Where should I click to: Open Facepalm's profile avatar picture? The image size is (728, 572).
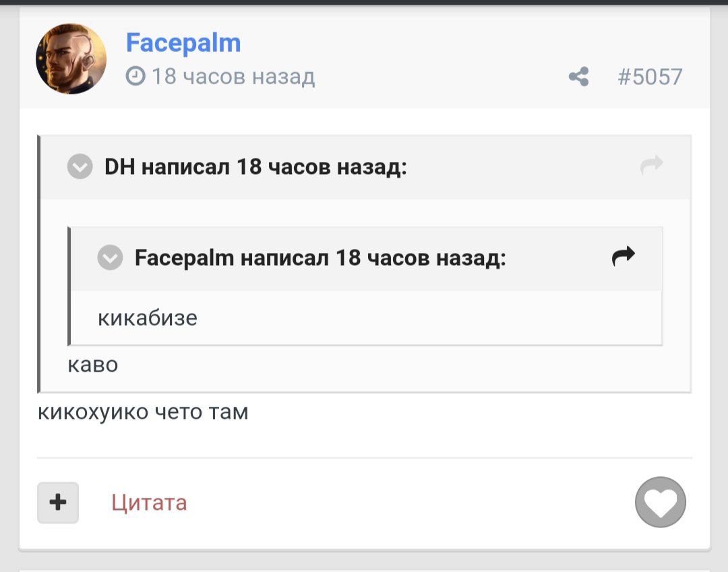coord(71,59)
